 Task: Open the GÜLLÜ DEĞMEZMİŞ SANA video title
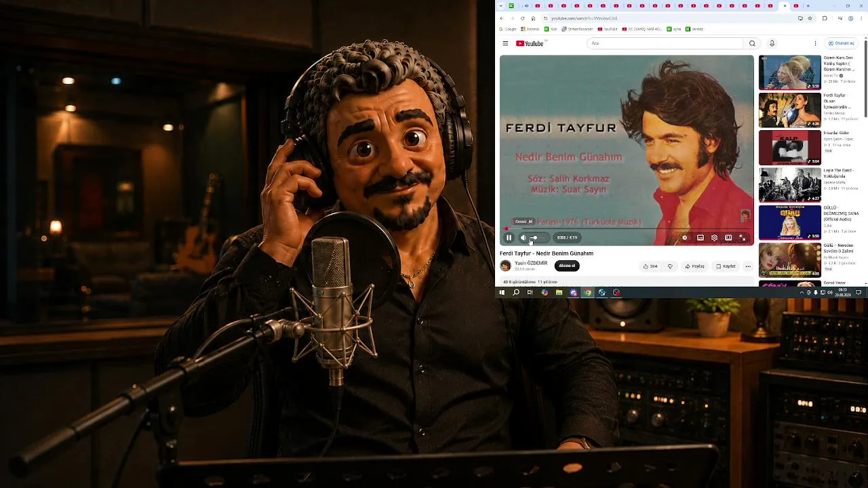tap(841, 213)
